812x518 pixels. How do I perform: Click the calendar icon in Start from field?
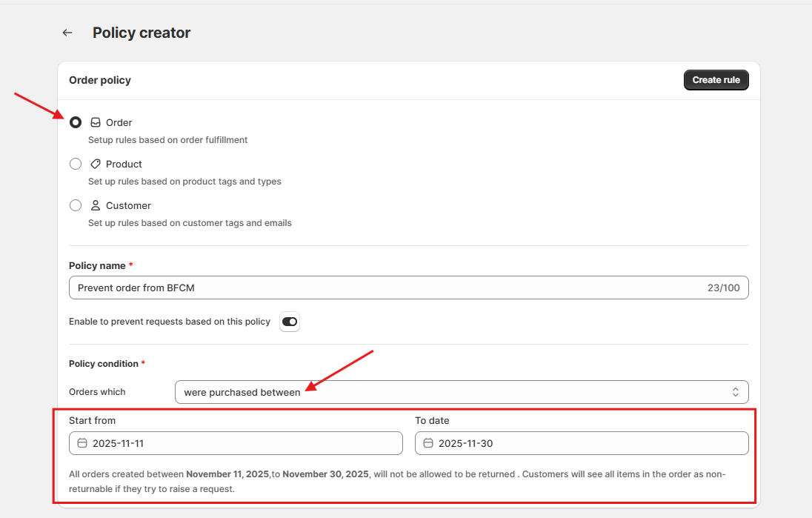click(82, 442)
